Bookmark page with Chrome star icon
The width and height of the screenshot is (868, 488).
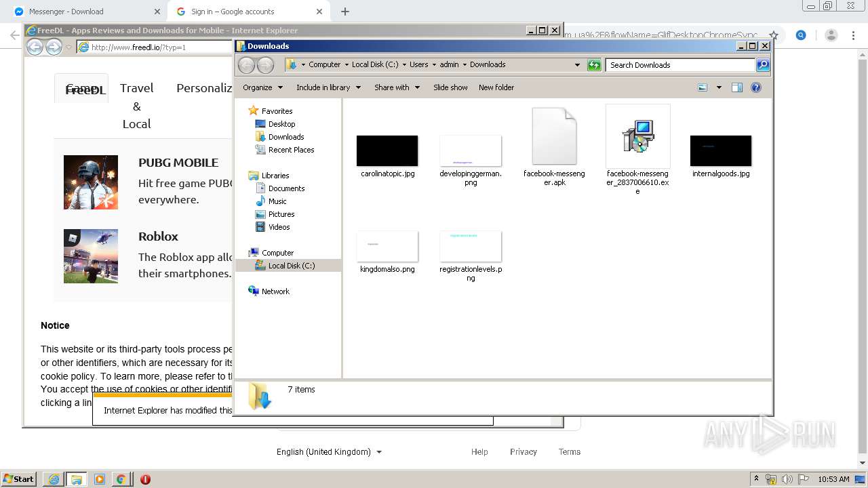[x=773, y=35]
